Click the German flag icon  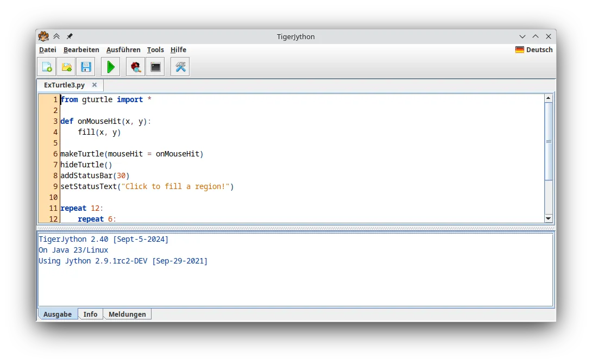[x=520, y=49]
